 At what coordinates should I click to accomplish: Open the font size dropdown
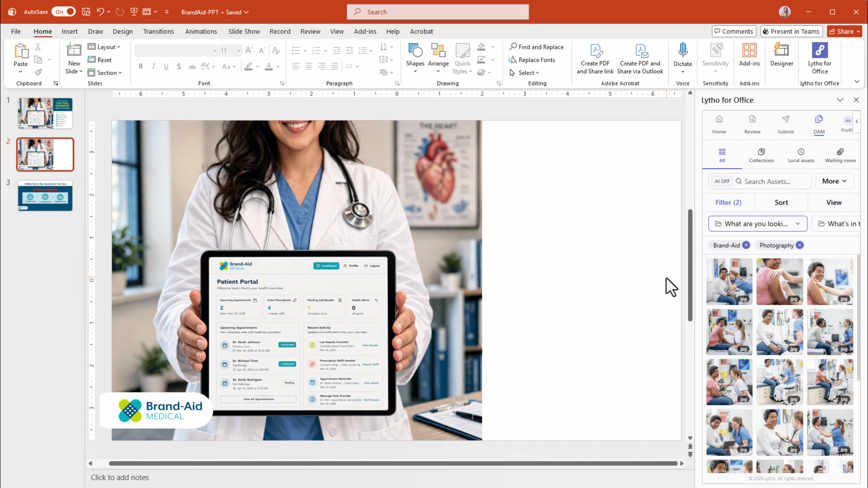[x=239, y=51]
